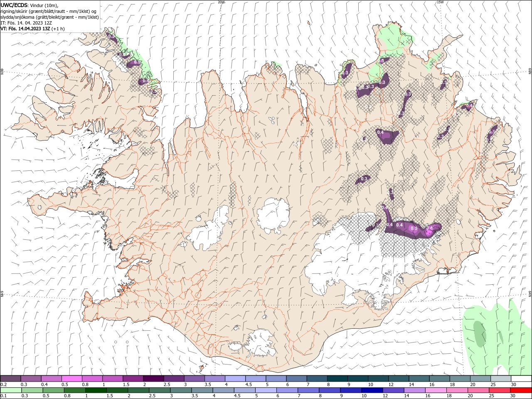Select the lower legend swatch between 7 and 8
Viewport: 532px width, 399px height.
[308, 390]
